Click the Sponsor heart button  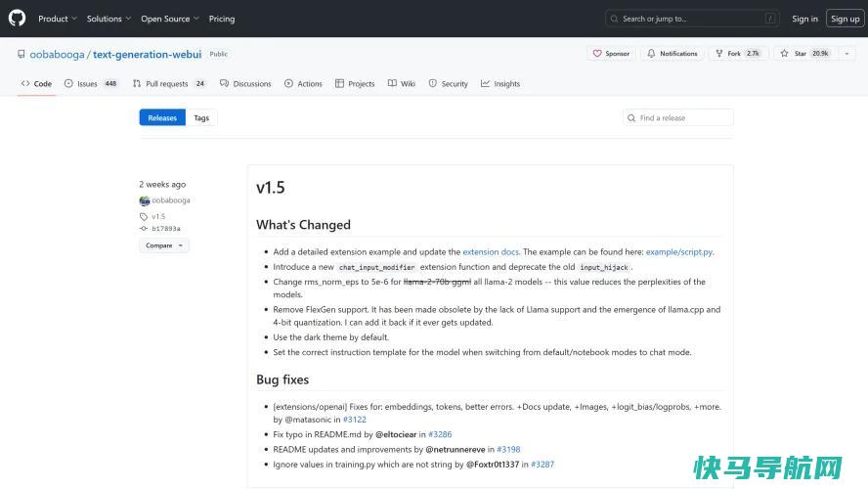tap(611, 54)
